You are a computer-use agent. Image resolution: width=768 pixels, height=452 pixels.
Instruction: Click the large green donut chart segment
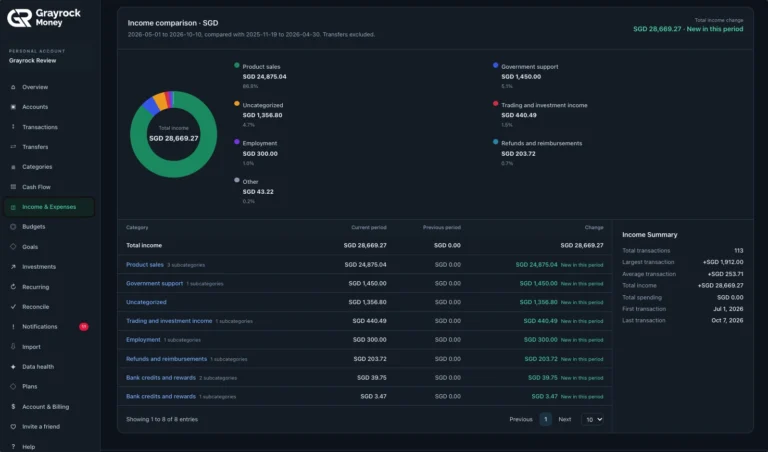(x=173, y=168)
